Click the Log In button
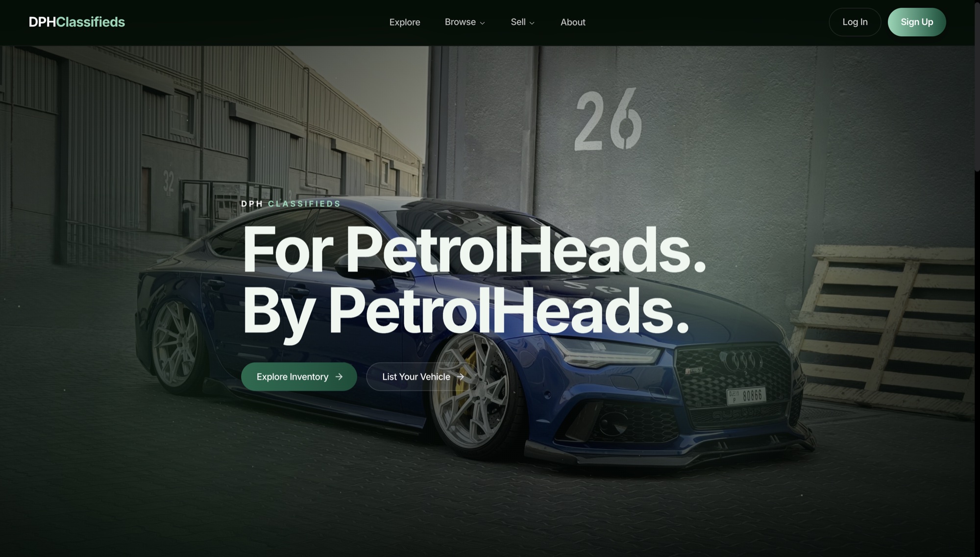Screen dimensions: 980x557 855,22
